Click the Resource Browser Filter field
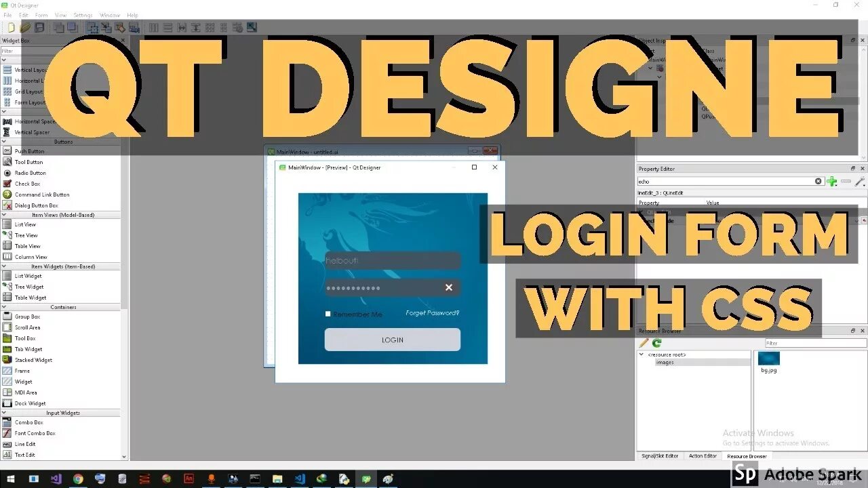 (x=816, y=344)
